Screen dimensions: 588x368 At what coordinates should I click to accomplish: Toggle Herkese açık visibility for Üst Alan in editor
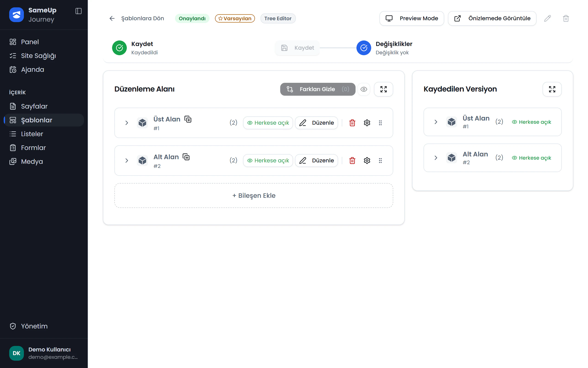click(x=268, y=123)
